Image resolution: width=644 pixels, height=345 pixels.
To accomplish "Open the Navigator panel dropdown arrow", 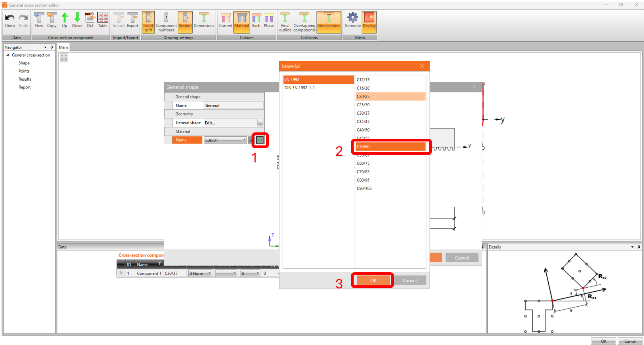I will [45, 47].
